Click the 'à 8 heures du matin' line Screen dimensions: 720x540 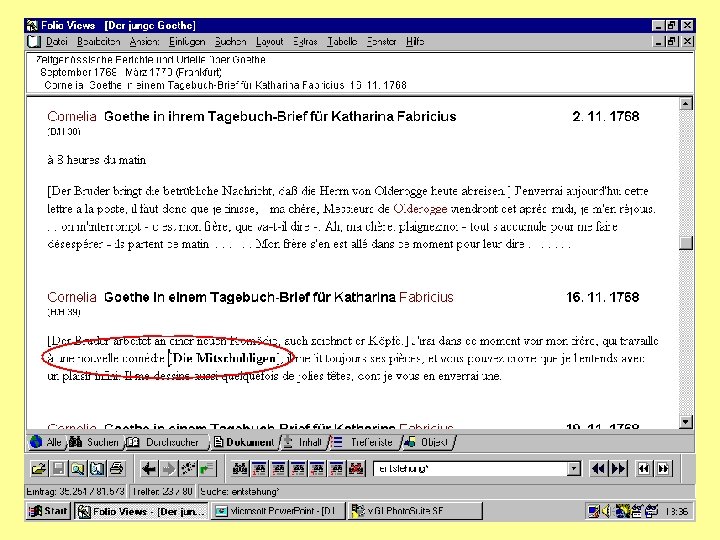tap(96, 160)
